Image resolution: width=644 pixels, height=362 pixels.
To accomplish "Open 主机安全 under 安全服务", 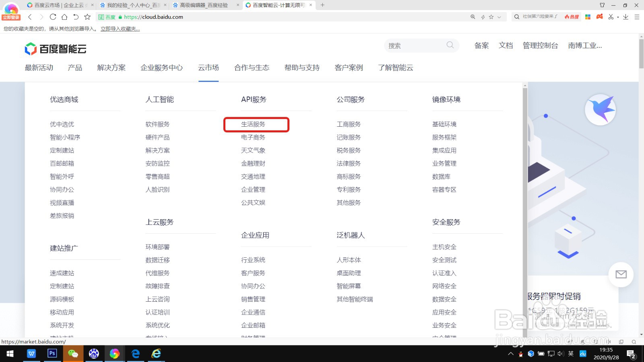I will pyautogui.click(x=444, y=247).
